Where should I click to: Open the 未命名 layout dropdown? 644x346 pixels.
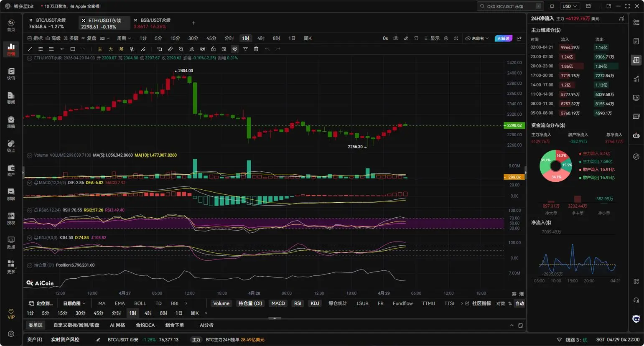point(477,38)
